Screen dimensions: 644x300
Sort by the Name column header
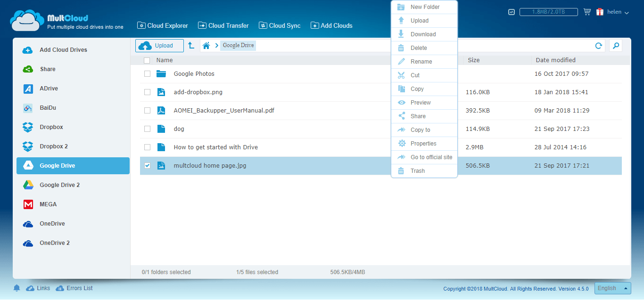[165, 60]
